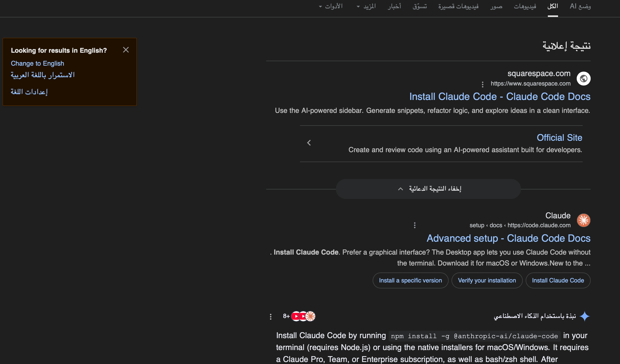The image size is (620, 364).
Task: Click the AI overview sparkle icon
Action: (584, 316)
